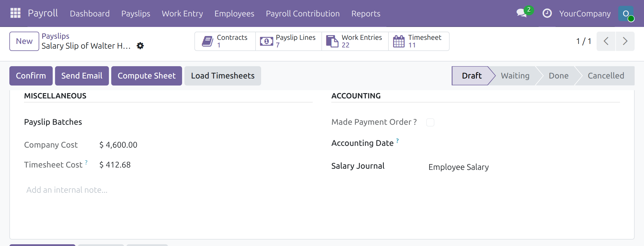Open the activities clock icon
The image size is (644, 246).
pos(547,13)
